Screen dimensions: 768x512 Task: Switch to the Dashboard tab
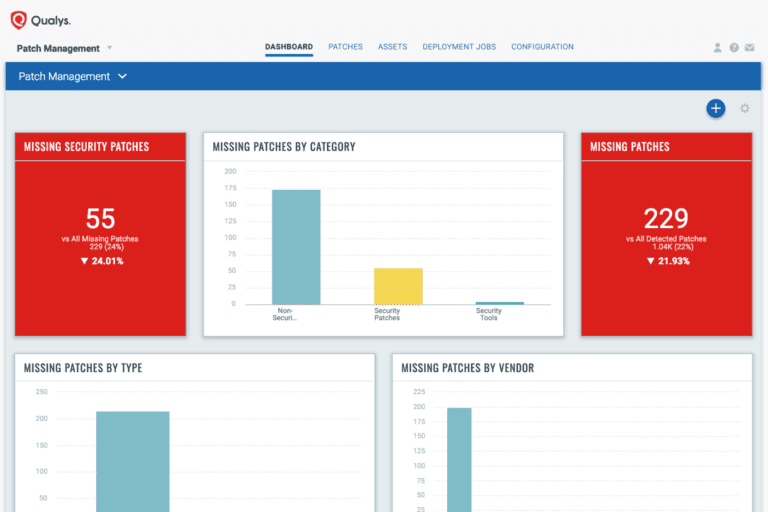[x=289, y=47]
